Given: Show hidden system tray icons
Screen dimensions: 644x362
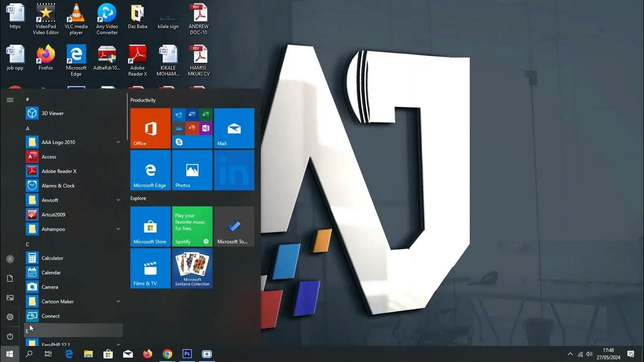Looking at the screenshot, I should tap(570, 354).
